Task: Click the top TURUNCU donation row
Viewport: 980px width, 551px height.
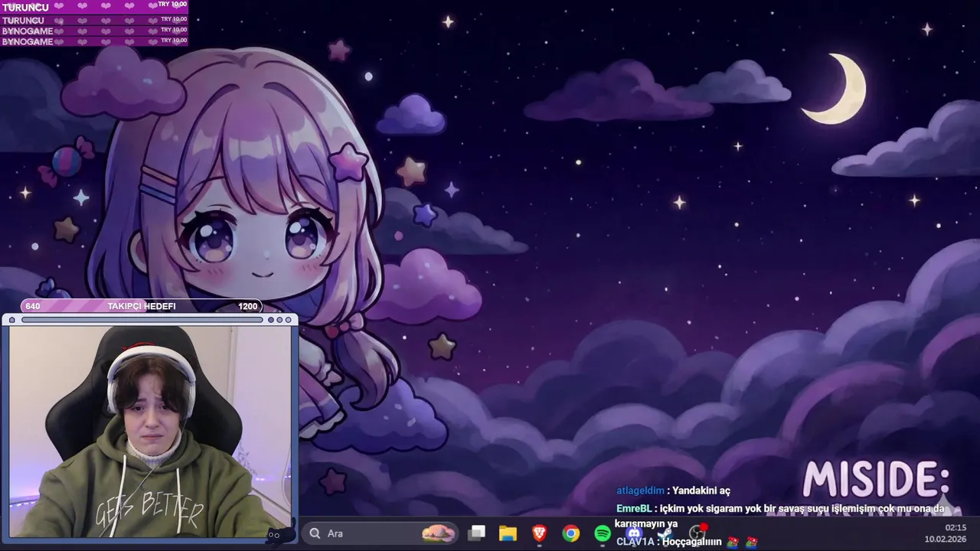Action: pos(94,7)
